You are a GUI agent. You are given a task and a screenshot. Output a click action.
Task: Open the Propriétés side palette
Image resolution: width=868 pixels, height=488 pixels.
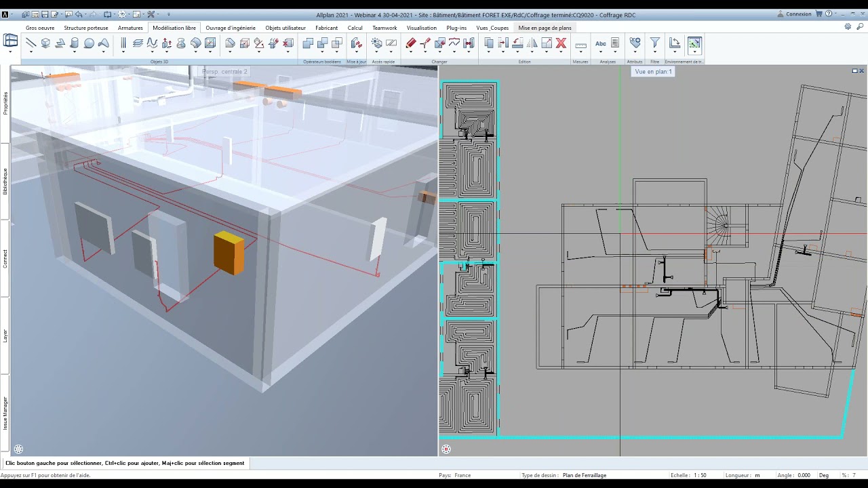coord(5,103)
